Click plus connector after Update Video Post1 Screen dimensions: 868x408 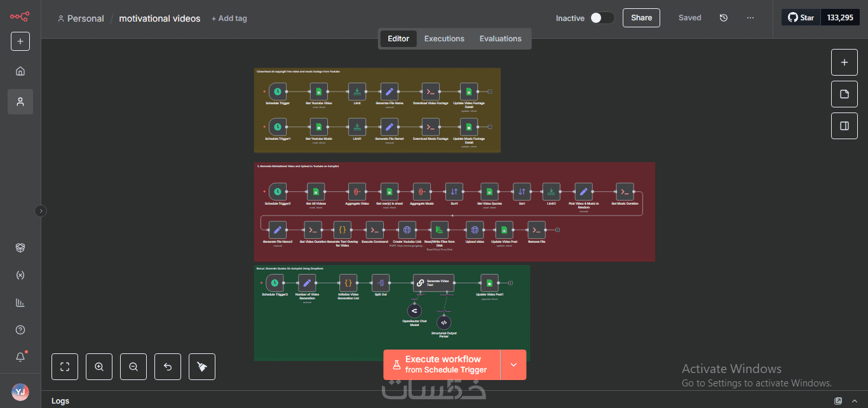(x=511, y=283)
